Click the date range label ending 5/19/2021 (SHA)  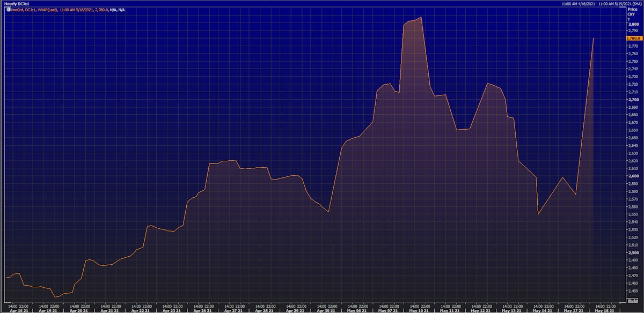click(x=602, y=3)
